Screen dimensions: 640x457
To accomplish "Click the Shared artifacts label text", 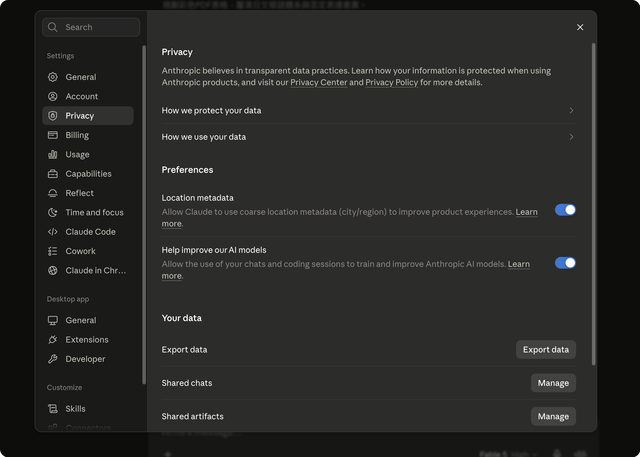I will pyautogui.click(x=193, y=416).
